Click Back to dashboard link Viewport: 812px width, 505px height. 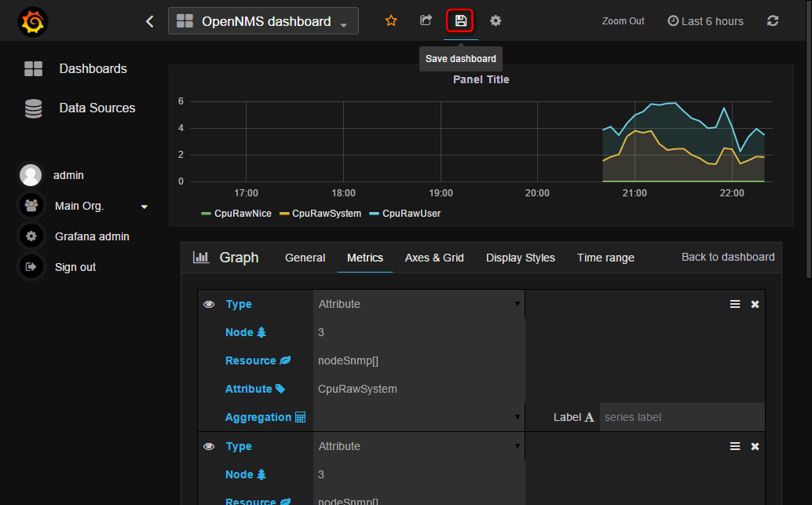(x=728, y=257)
